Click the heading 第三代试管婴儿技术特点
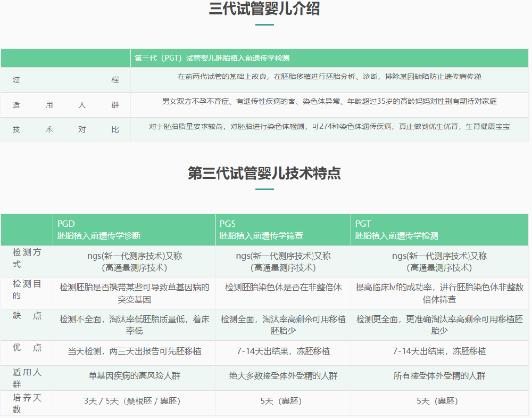The height and width of the screenshot is (418, 532). click(264, 174)
